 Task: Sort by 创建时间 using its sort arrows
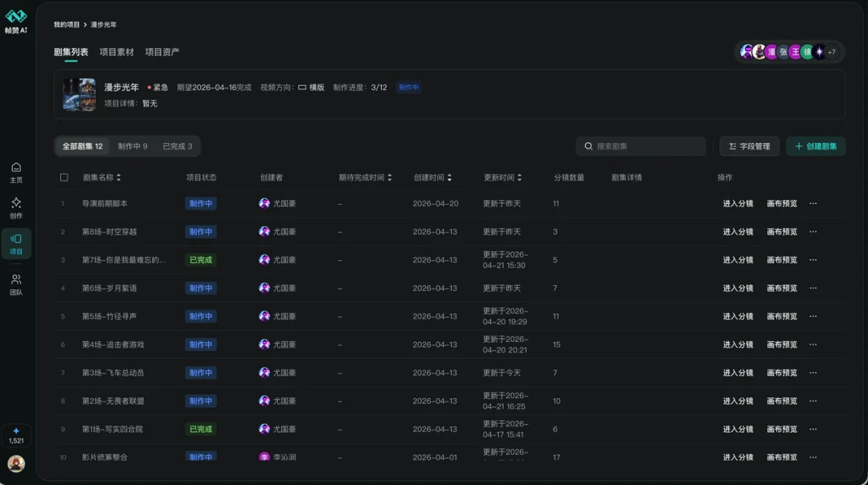pos(451,177)
